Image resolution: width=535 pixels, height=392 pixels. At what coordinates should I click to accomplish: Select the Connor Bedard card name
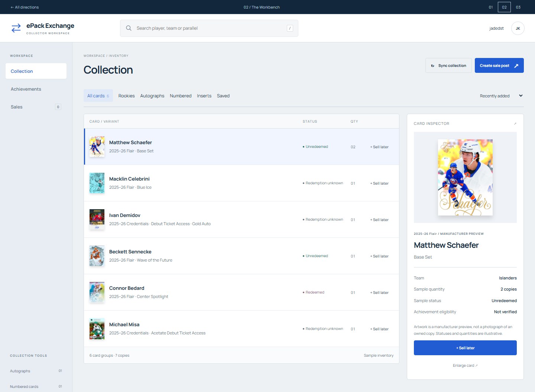pyautogui.click(x=127, y=288)
